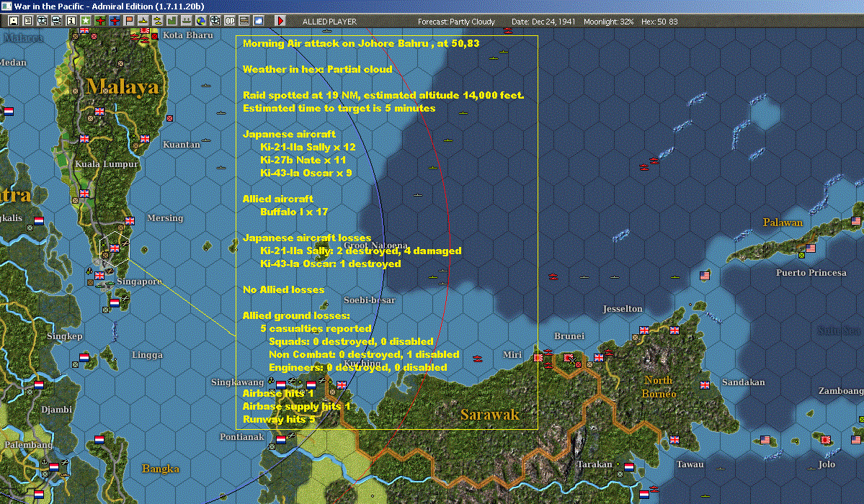Screen dimensions: 864x504
Task: Click the single yellow ship toolbar icon
Action: click(x=143, y=21)
